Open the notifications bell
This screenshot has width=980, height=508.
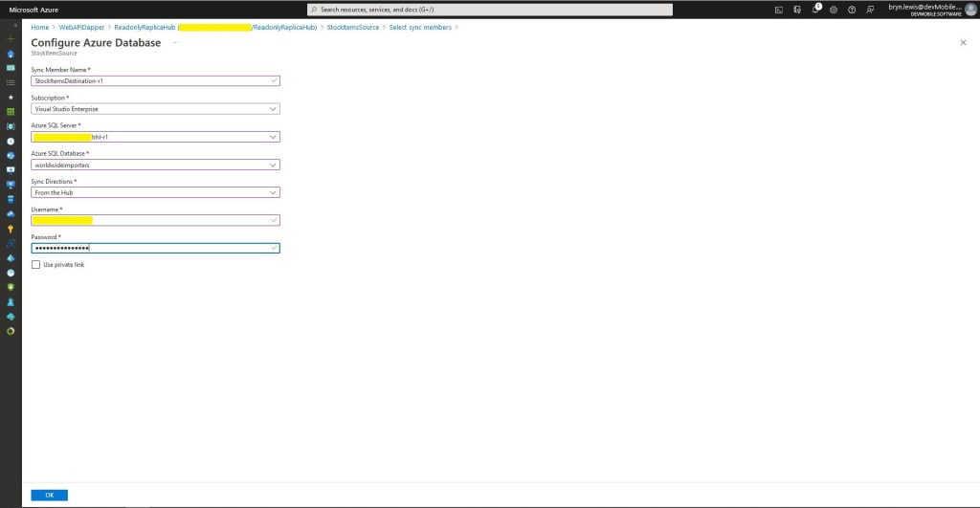(x=816, y=10)
